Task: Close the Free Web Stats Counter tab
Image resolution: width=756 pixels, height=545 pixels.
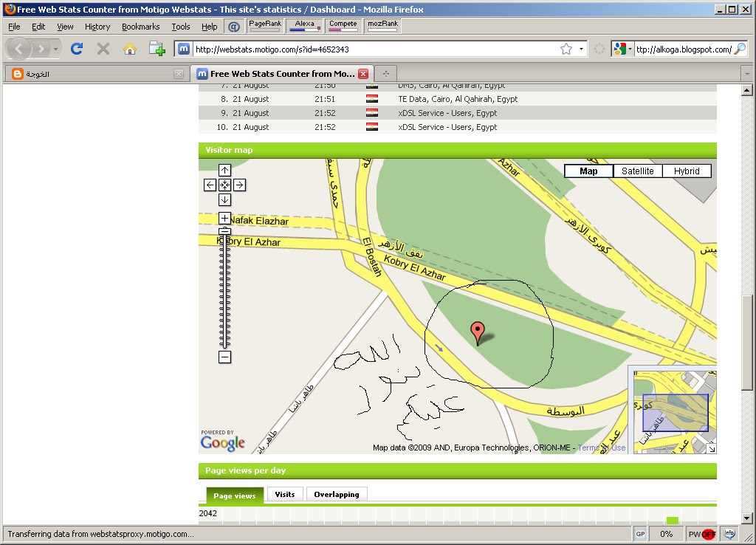Action: coord(363,74)
